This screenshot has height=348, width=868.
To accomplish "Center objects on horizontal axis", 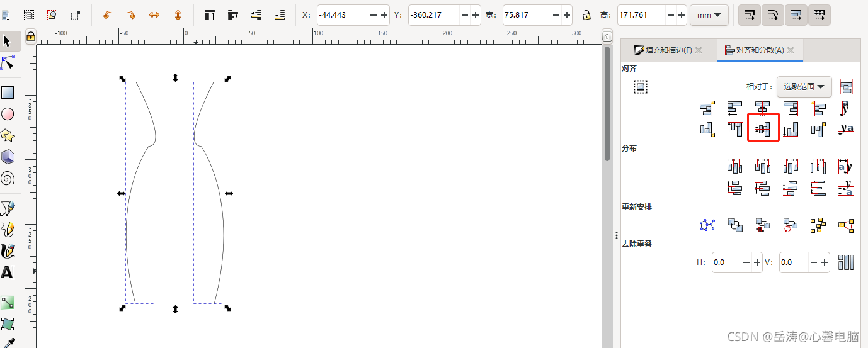I will click(763, 130).
